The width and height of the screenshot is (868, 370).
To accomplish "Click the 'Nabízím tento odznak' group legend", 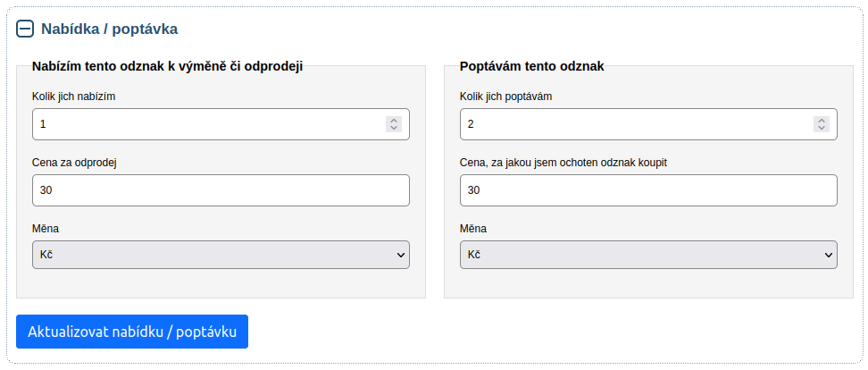I will 167,66.
